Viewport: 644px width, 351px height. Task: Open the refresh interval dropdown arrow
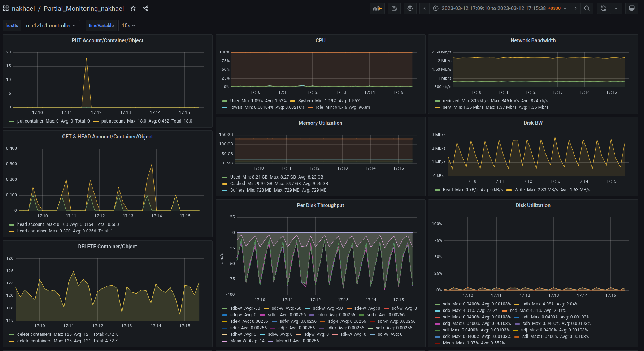616,8
